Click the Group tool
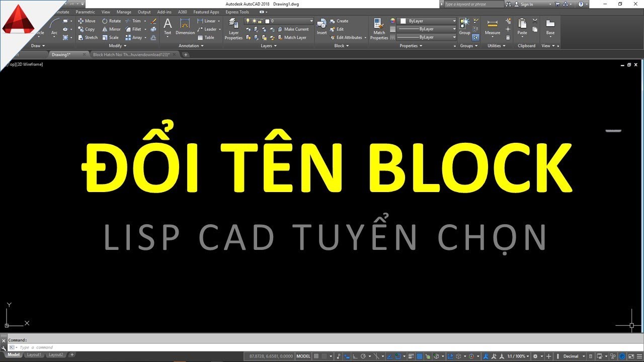The image size is (644, 362). pos(464,27)
